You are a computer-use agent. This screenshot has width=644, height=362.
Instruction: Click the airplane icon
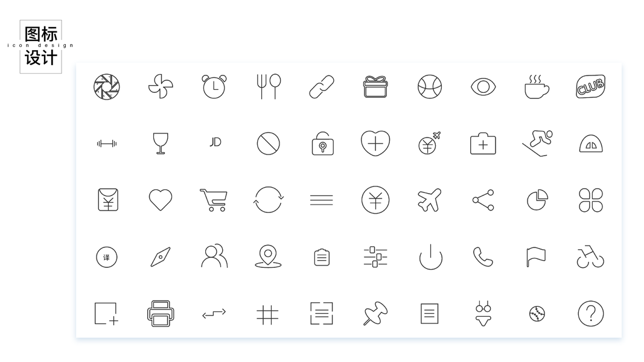[x=430, y=200]
